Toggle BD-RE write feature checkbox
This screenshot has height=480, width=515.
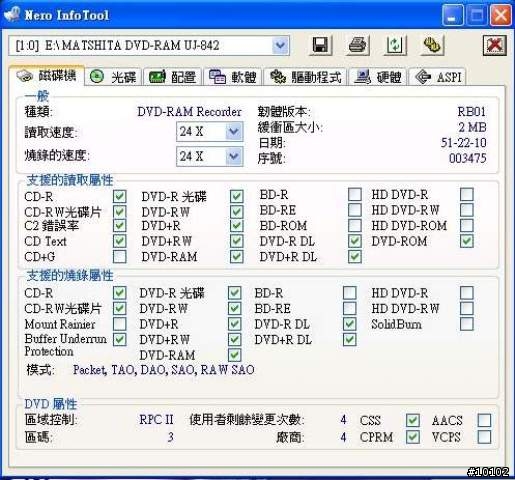click(350, 308)
